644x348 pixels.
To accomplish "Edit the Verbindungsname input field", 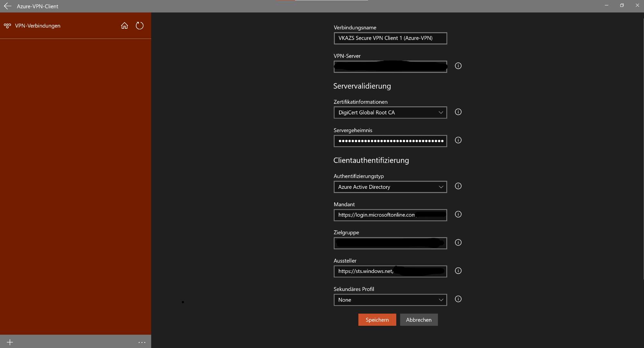I will (390, 38).
